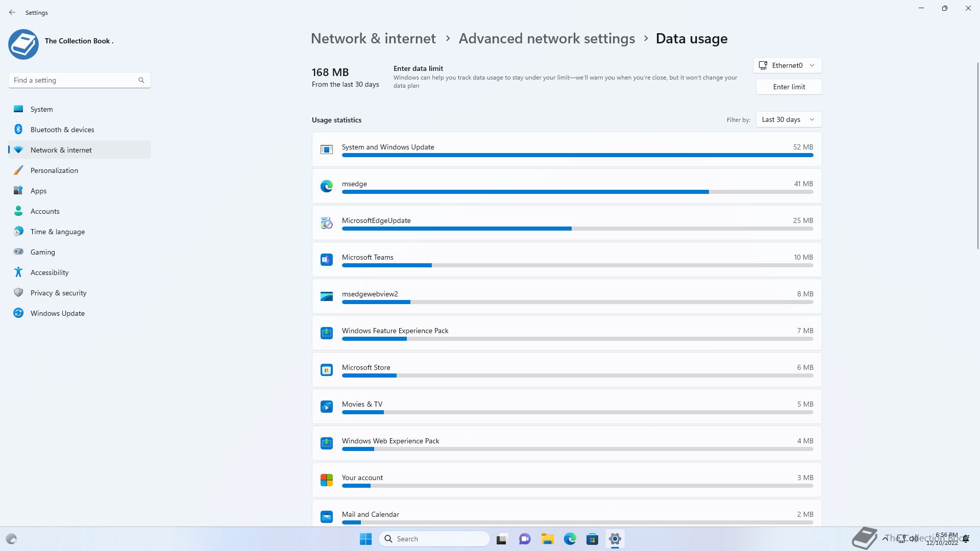
Task: Click the MicrosoftEdgeUpdate usage bar
Action: point(577,229)
